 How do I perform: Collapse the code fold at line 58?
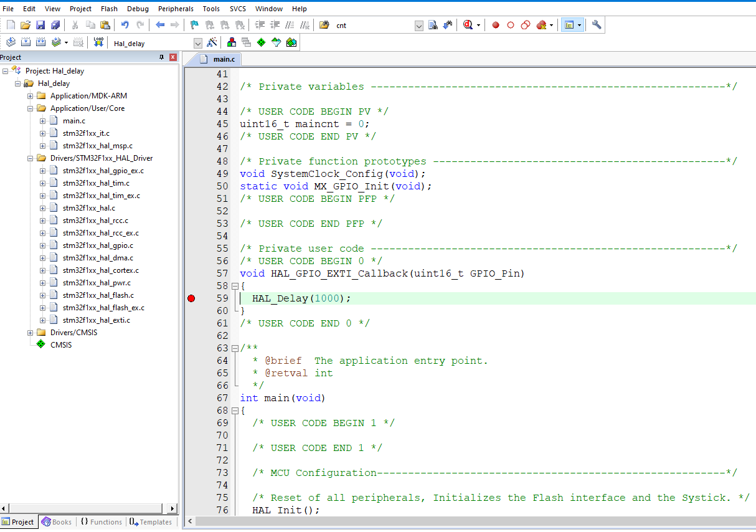coord(235,286)
